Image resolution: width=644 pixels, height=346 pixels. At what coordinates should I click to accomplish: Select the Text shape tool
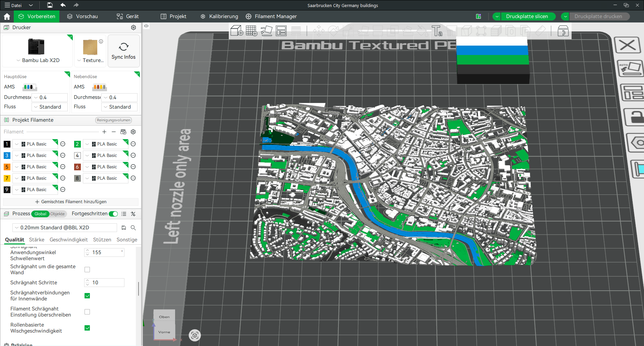click(x=437, y=31)
